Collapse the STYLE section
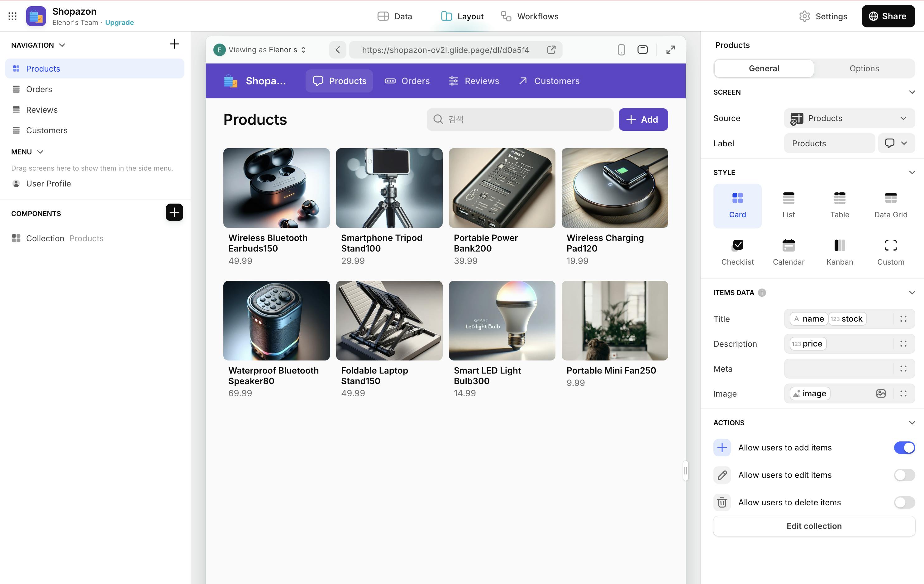The width and height of the screenshot is (924, 584). pos(912,172)
